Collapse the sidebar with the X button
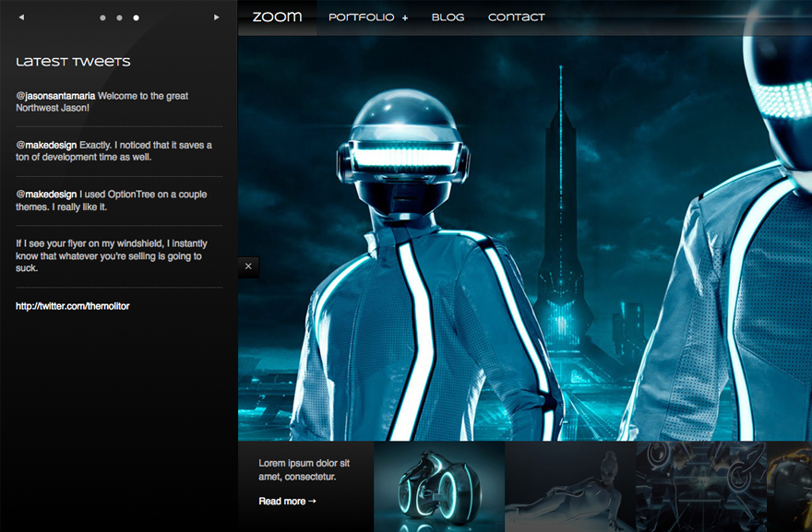Viewport: 812px width, 532px height. pos(248,266)
